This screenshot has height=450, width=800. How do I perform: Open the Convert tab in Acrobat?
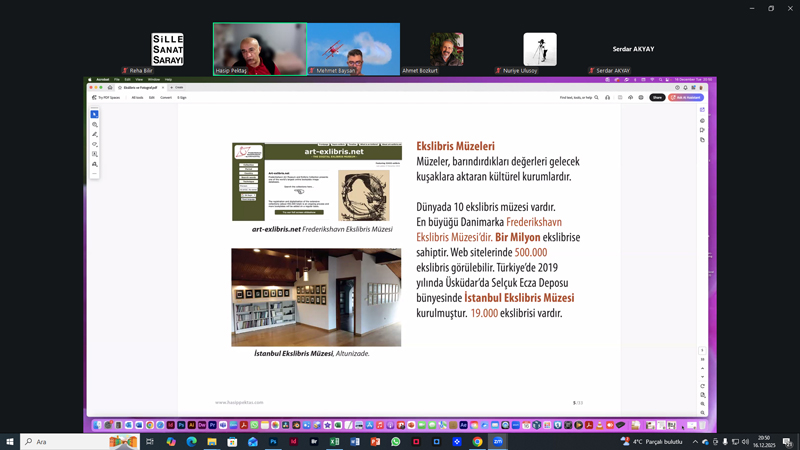point(166,98)
